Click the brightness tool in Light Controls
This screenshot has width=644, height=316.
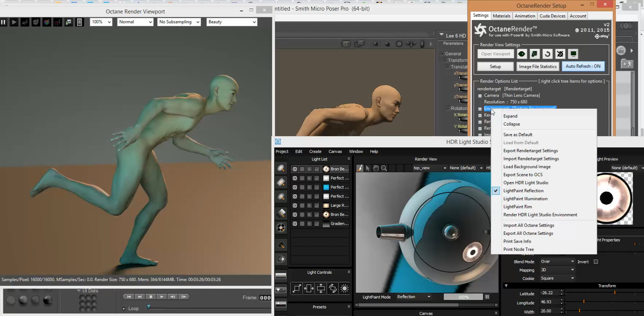pos(344,288)
